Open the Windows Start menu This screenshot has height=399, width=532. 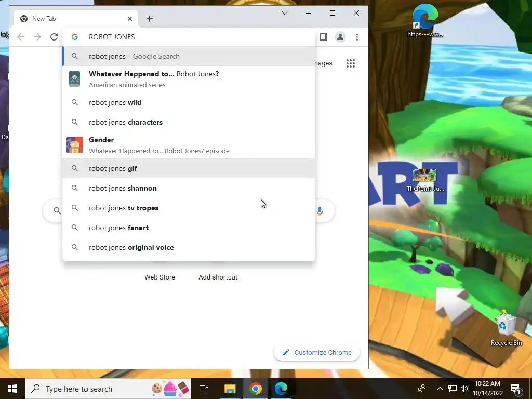12,389
